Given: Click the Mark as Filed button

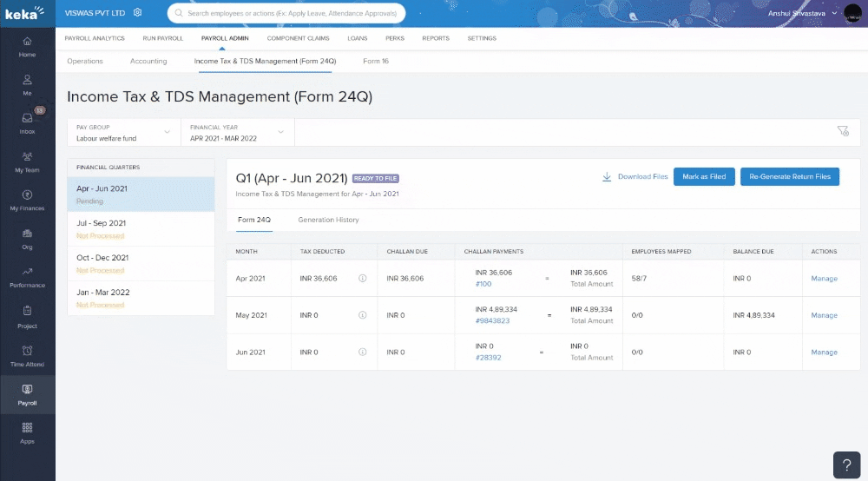Looking at the screenshot, I should pos(703,176).
